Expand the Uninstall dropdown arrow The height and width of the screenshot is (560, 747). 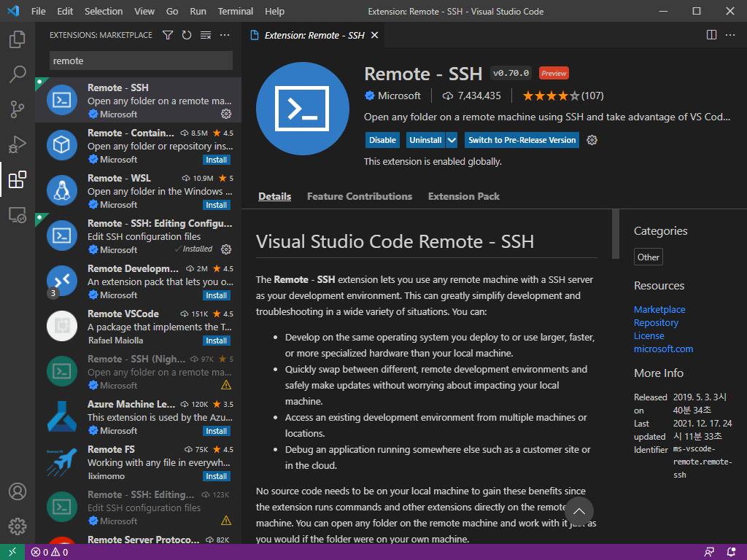click(452, 140)
